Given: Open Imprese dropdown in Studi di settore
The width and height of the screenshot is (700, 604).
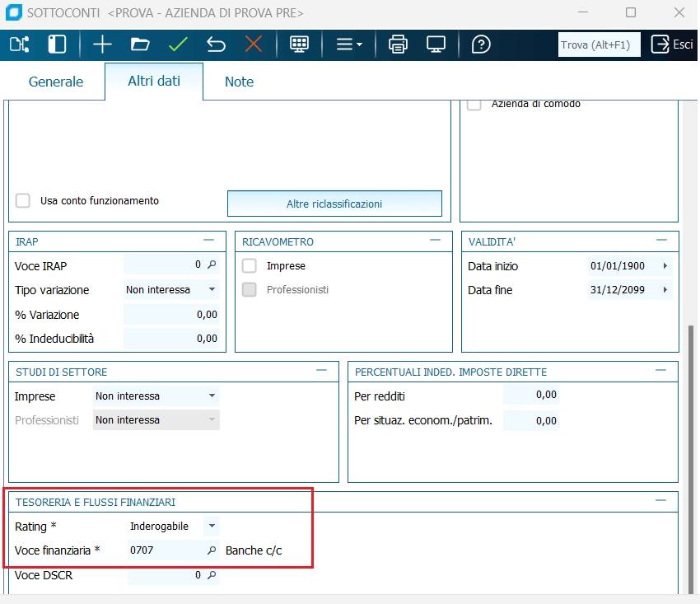Looking at the screenshot, I should (212, 396).
